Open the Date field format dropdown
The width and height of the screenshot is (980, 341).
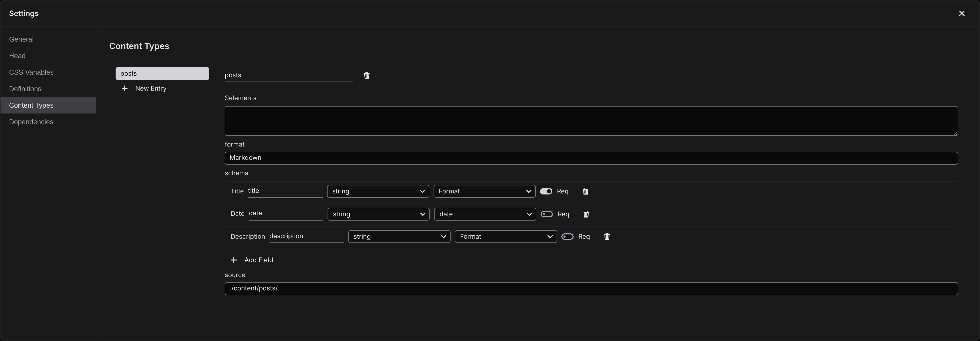485,214
